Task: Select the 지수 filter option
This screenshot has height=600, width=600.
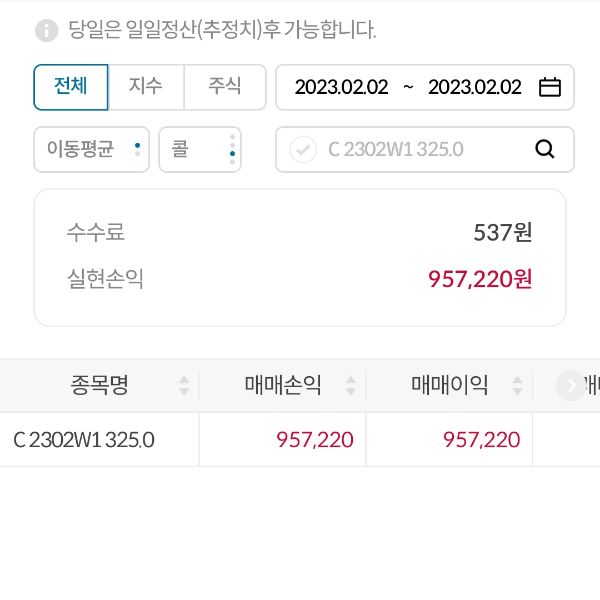Action: [146, 87]
